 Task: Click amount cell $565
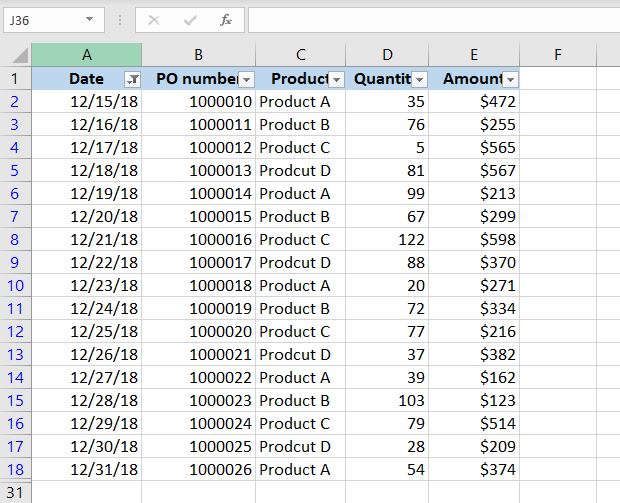tap(474, 147)
